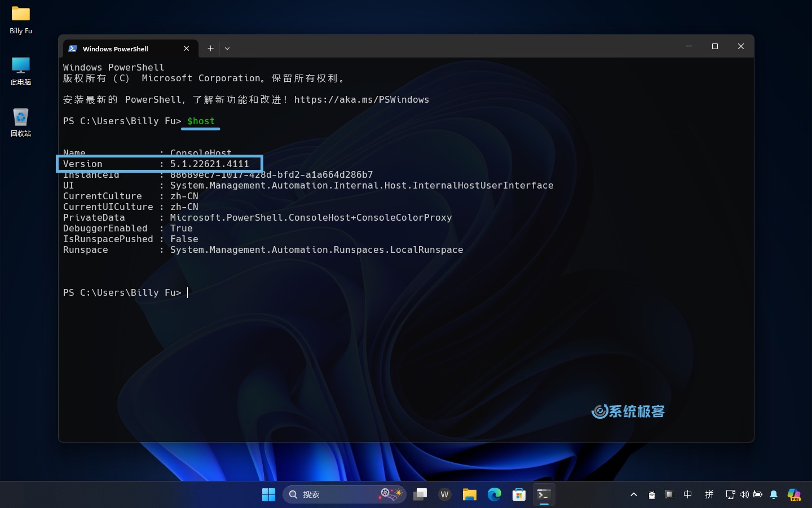Click the version value 5.1.22621.4111

coord(210,164)
